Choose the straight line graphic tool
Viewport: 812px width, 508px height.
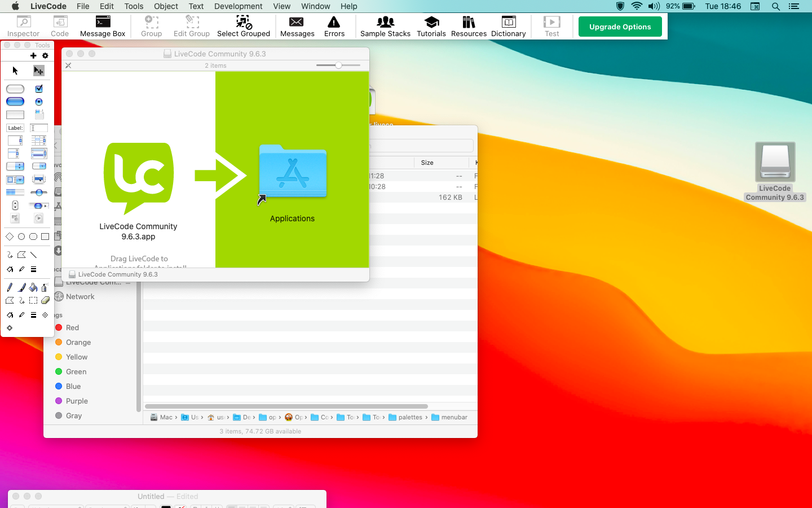pyautogui.click(x=33, y=255)
